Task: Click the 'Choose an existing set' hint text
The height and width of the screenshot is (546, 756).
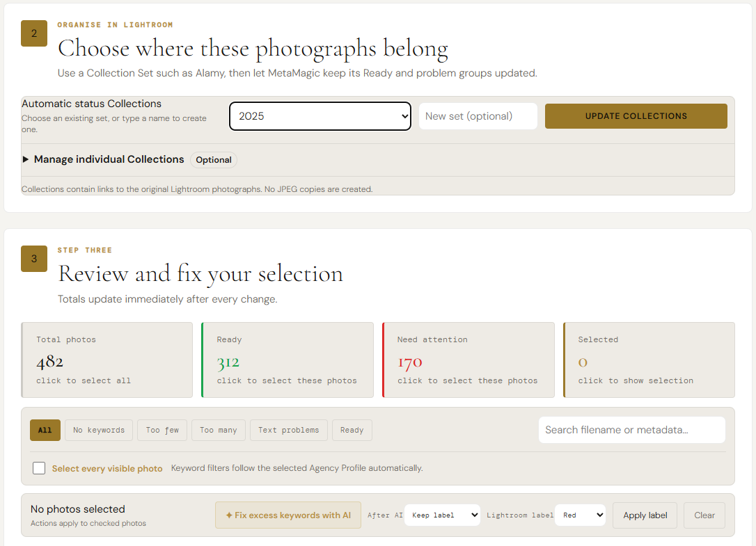Action: coord(113,124)
